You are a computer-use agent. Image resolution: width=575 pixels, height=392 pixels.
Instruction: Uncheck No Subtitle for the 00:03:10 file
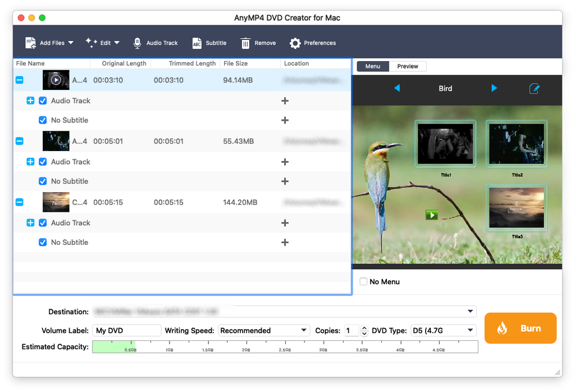43,120
